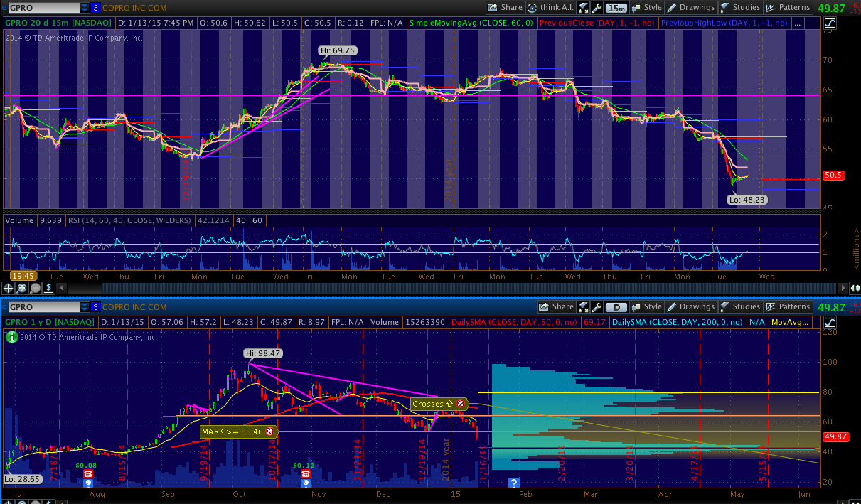Open the top GPRO symbol dropdown
Image resolution: width=861 pixels, height=504 pixels.
tap(85, 8)
